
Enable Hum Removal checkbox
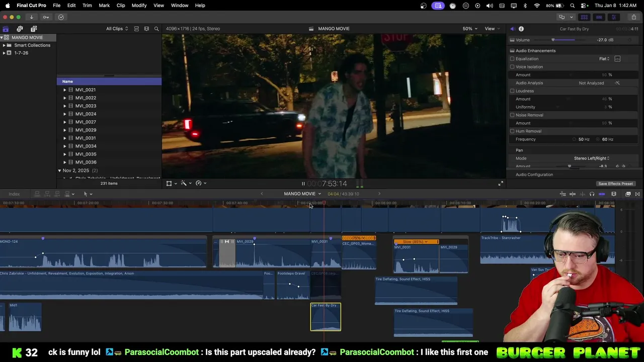(512, 131)
